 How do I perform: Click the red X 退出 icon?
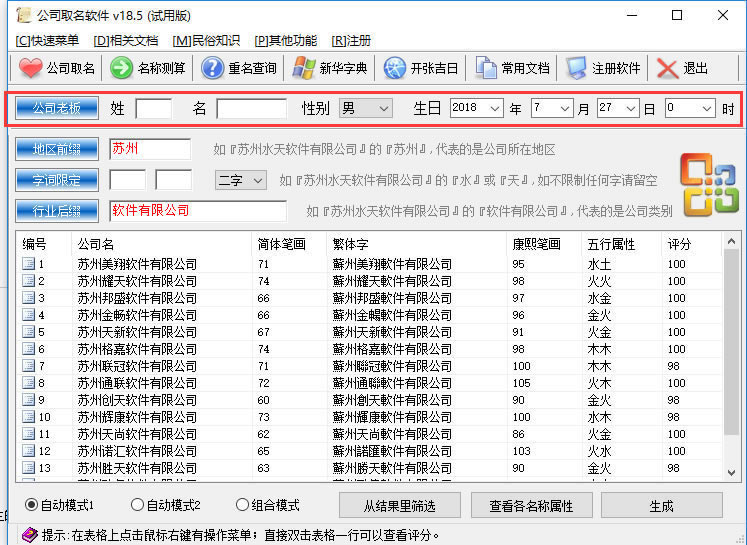pyautogui.click(x=668, y=68)
